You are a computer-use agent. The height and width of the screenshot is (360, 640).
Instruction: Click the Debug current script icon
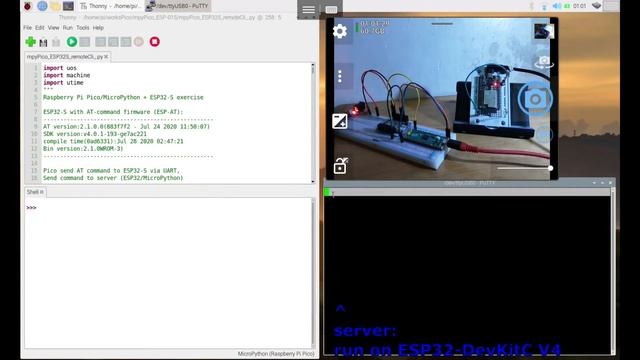84,42
